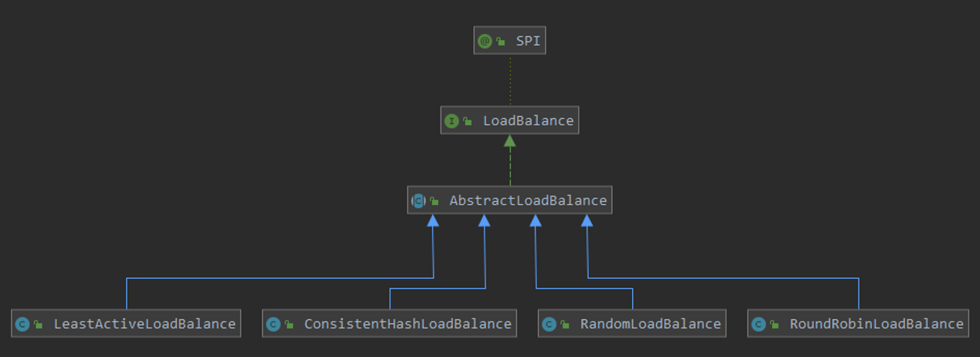Click the green lock icon on LoadBalance
Screen dimensions: 980x357
[x=468, y=121]
